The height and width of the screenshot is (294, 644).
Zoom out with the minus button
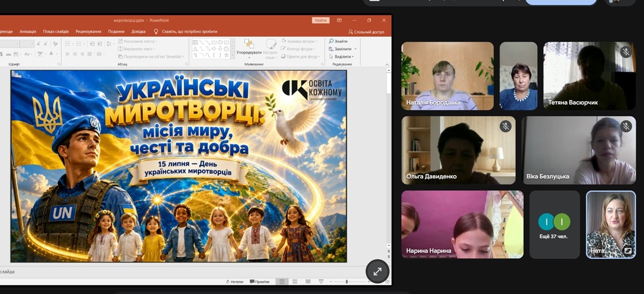click(x=331, y=281)
